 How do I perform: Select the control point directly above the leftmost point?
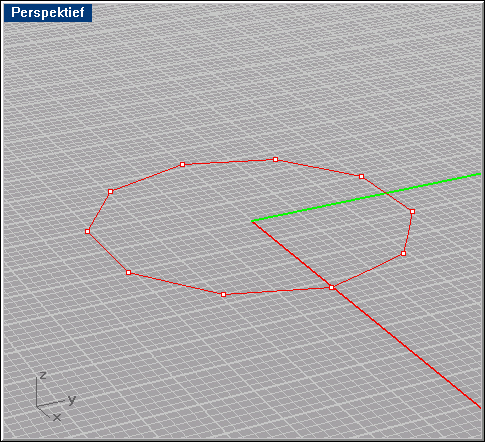110,192
